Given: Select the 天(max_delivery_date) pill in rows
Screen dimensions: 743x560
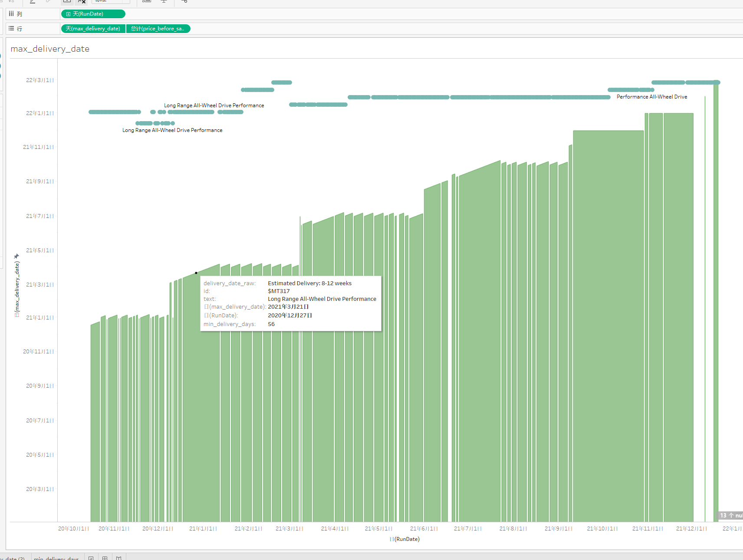Looking at the screenshot, I should point(93,29).
